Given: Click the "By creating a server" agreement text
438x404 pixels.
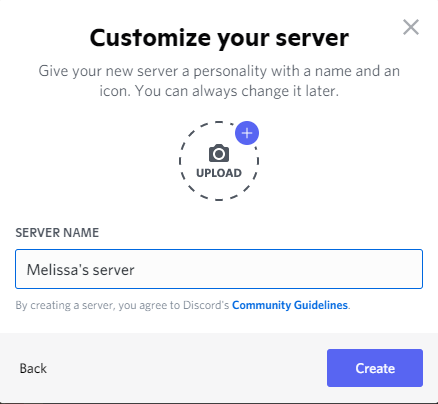Looking at the screenshot, I should (122, 305).
